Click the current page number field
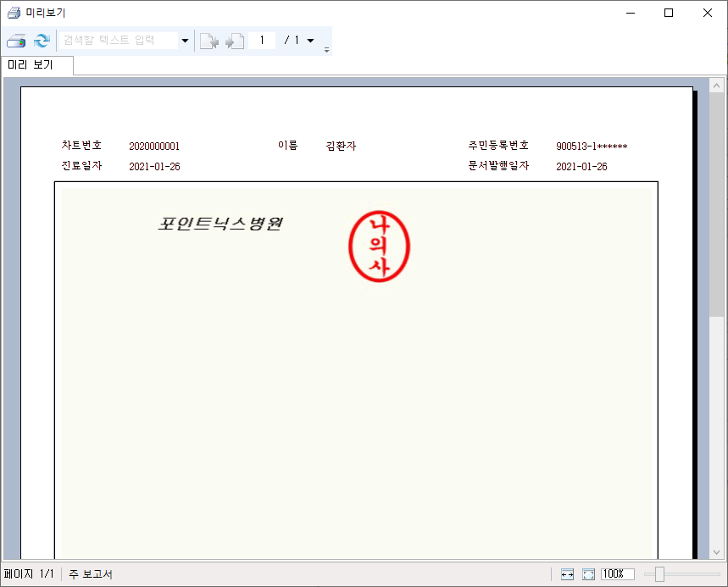728x587 pixels. click(263, 41)
